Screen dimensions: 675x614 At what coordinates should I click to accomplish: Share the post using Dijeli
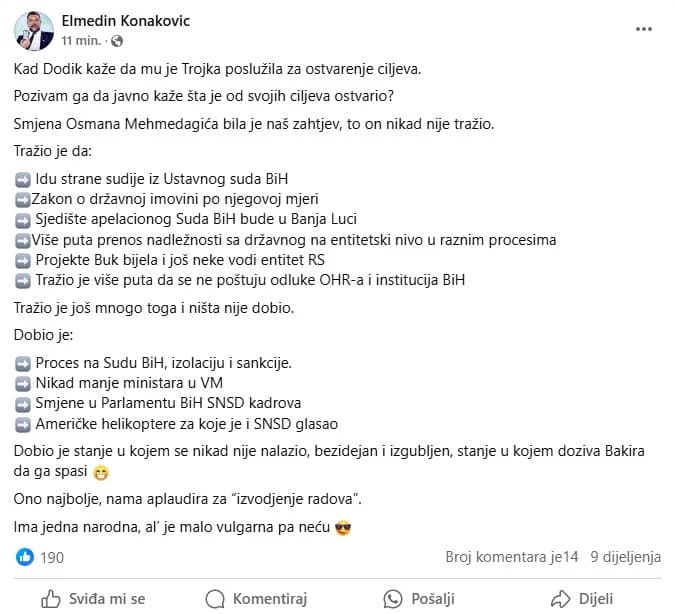(x=582, y=598)
